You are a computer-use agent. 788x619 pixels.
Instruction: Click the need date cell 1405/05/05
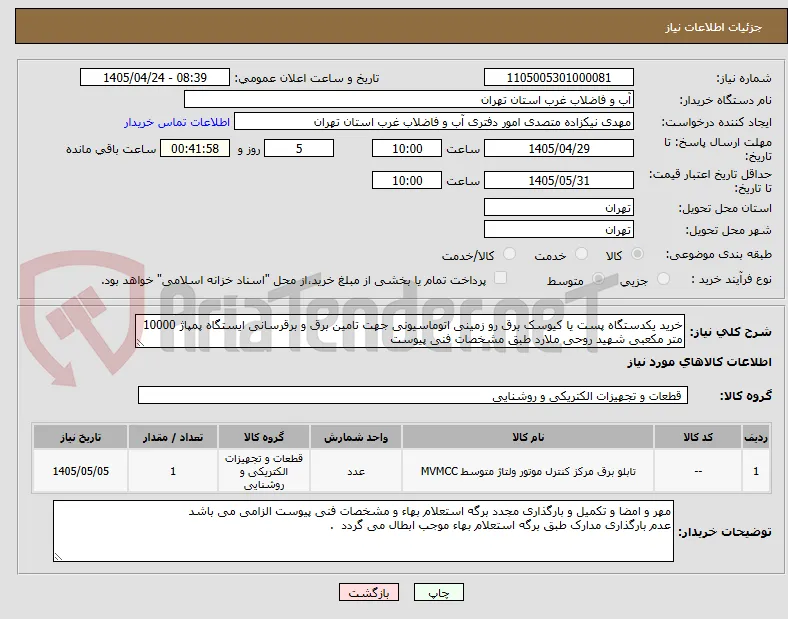coord(80,471)
